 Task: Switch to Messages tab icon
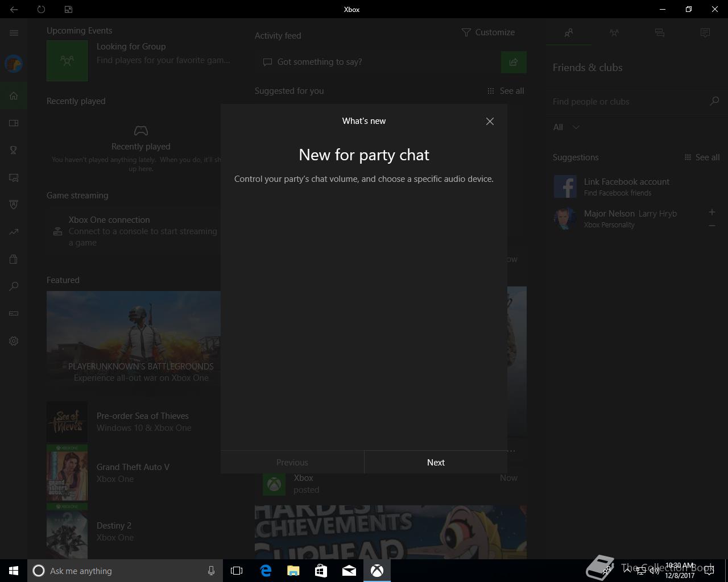coord(660,33)
